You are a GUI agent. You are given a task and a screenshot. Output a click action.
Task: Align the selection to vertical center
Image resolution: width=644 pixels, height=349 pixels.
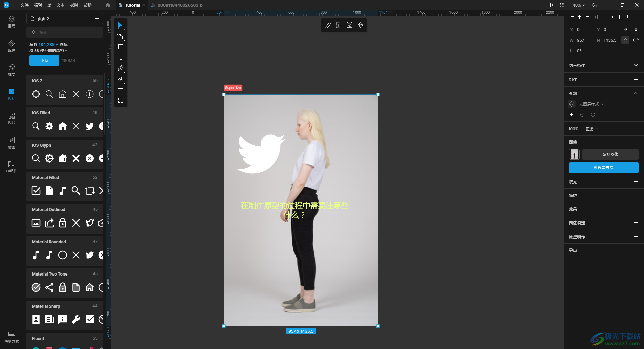(620, 17)
